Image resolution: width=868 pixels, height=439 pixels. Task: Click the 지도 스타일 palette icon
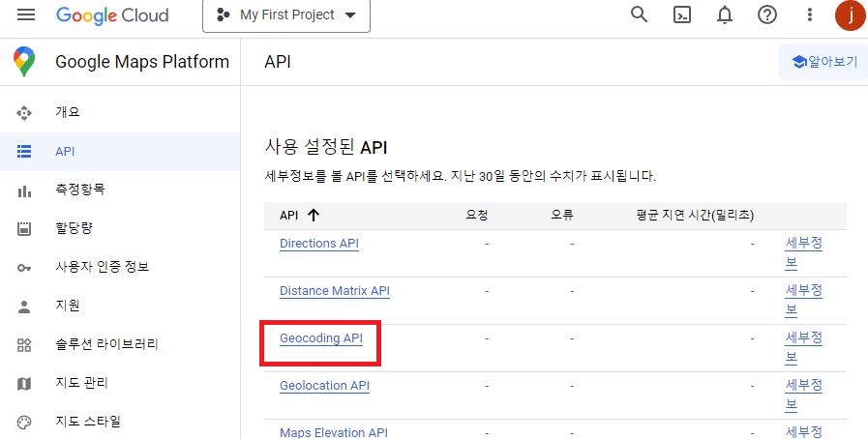pos(24,423)
